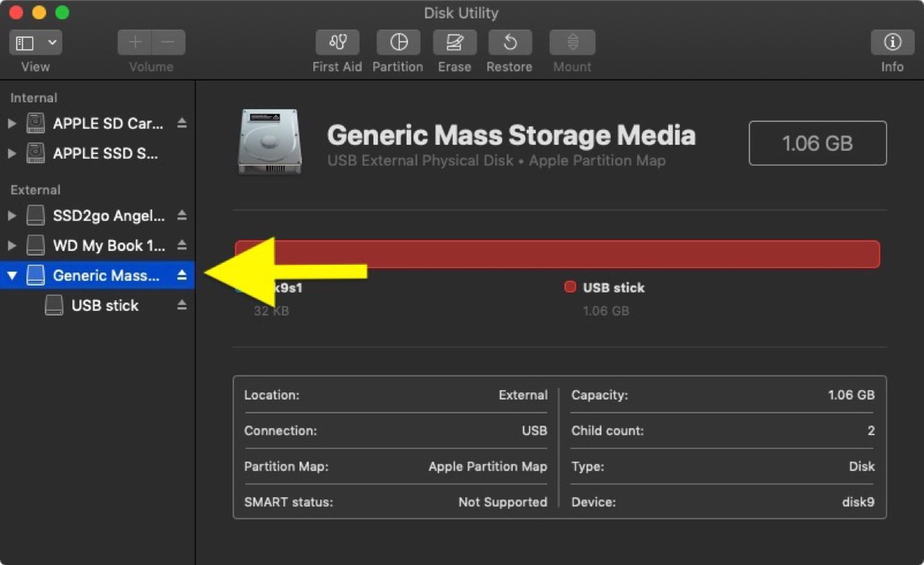924x565 pixels.
Task: Expand the SSD2go Angel drive
Action: coord(12,215)
